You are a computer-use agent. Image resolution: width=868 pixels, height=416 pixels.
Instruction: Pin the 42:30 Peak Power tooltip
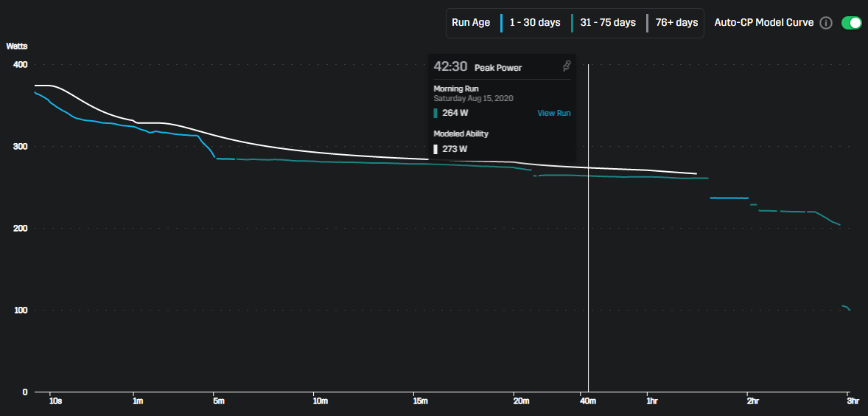[x=566, y=67]
